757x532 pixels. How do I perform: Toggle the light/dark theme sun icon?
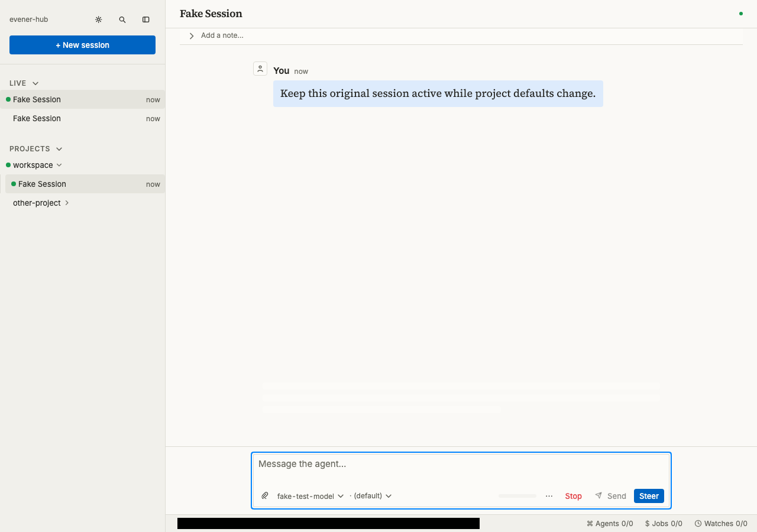pos(99,20)
